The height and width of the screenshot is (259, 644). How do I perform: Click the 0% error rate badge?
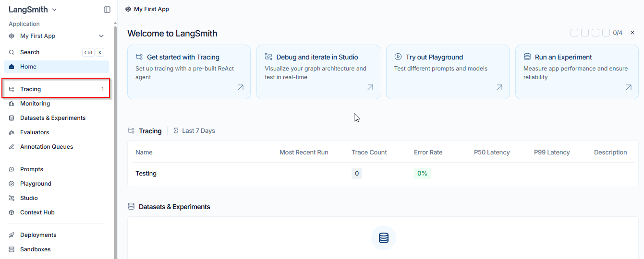(422, 174)
